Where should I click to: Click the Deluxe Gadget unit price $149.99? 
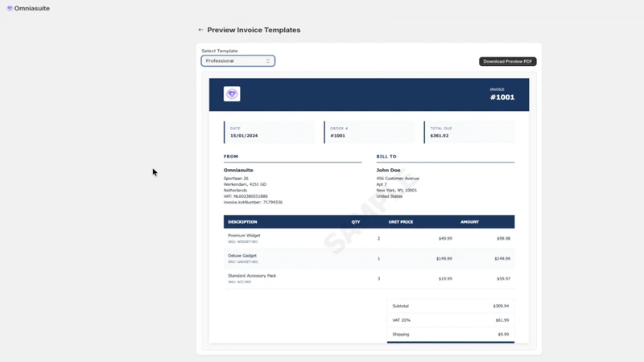click(444, 258)
